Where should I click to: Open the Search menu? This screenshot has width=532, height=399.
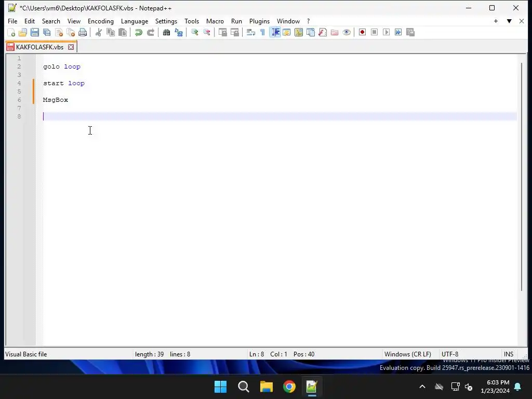coord(51,21)
